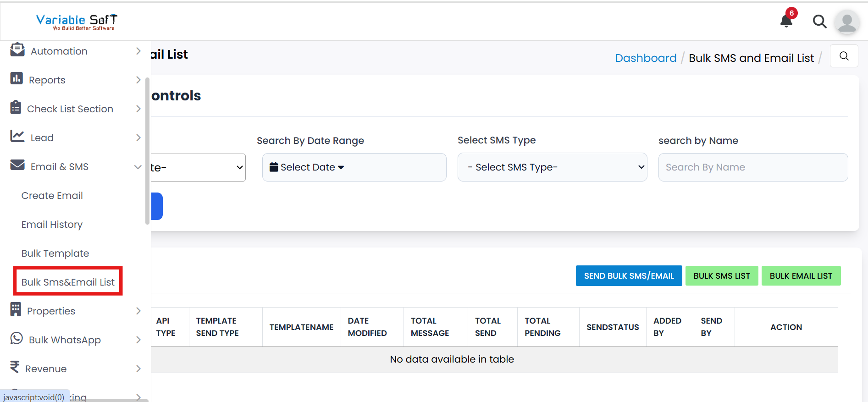This screenshot has height=402, width=868.
Task: Click the Lead line graph icon
Action: [17, 137]
